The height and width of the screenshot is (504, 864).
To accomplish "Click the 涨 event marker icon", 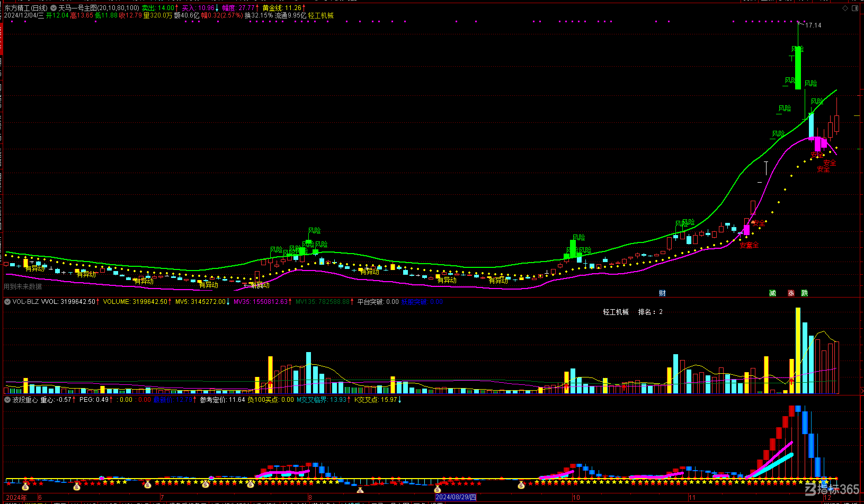I will tap(791, 293).
